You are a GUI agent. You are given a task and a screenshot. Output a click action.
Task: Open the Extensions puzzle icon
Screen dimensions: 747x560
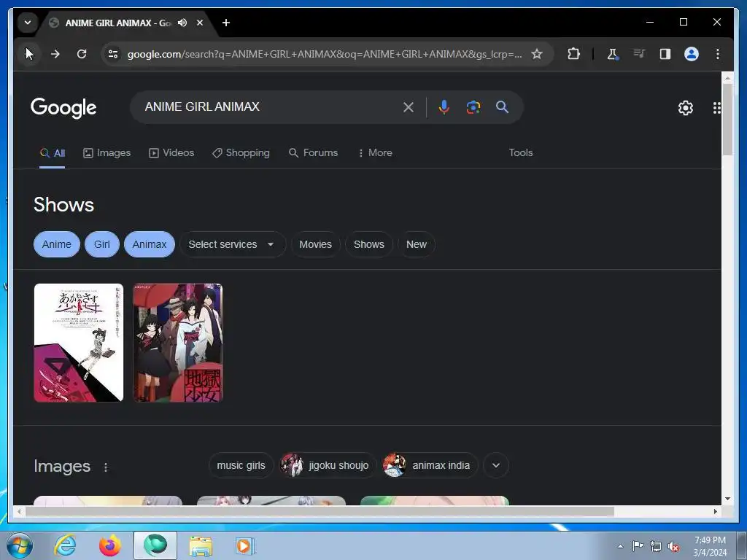click(573, 54)
